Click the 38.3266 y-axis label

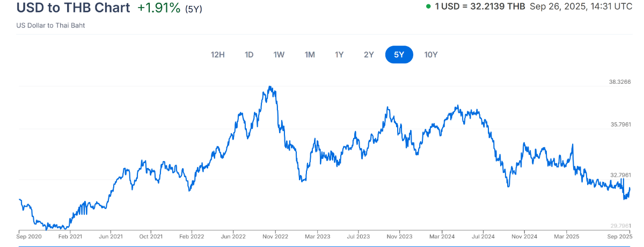click(x=619, y=82)
